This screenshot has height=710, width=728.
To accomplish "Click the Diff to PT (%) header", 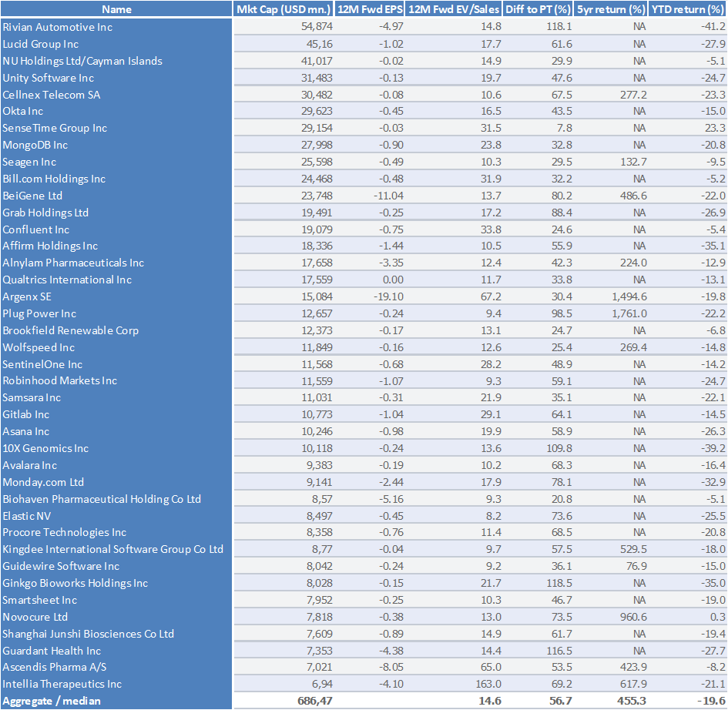I will point(538,9).
